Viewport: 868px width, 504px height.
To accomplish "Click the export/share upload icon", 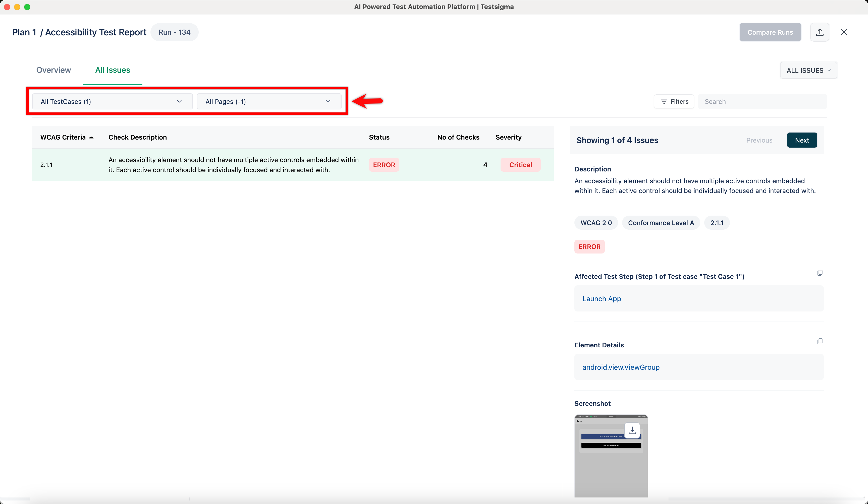I will pyautogui.click(x=820, y=32).
